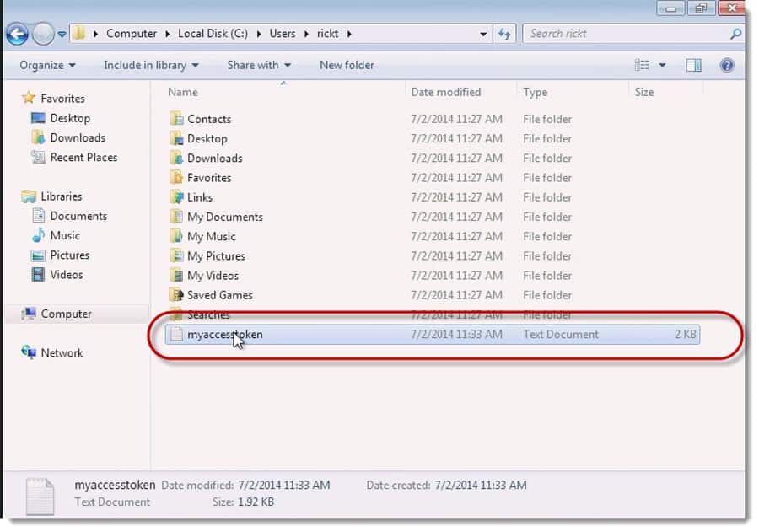Click Computer in the address breadcrumb
759x532 pixels.
coord(132,34)
